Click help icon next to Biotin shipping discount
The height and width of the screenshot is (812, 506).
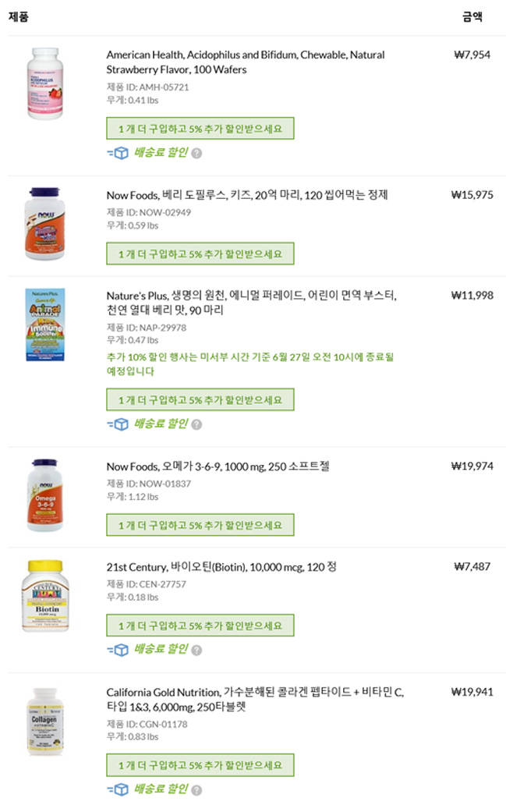click(x=196, y=651)
